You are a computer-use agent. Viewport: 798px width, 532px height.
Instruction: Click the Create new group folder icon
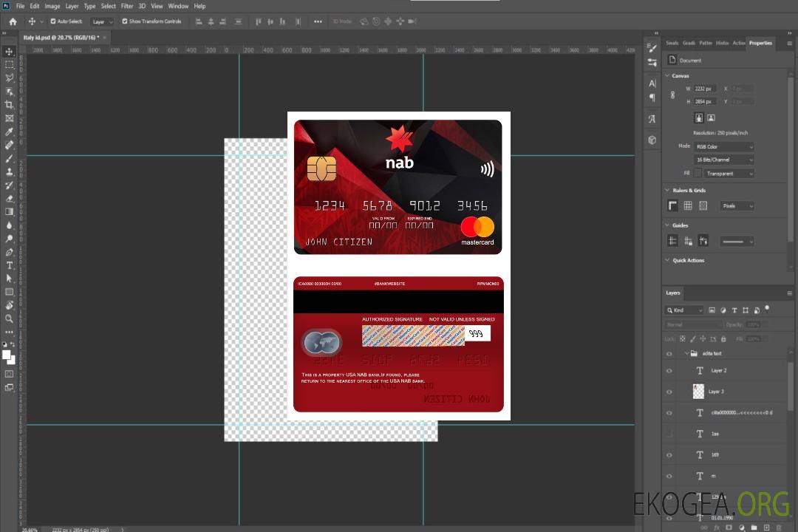pos(754,528)
